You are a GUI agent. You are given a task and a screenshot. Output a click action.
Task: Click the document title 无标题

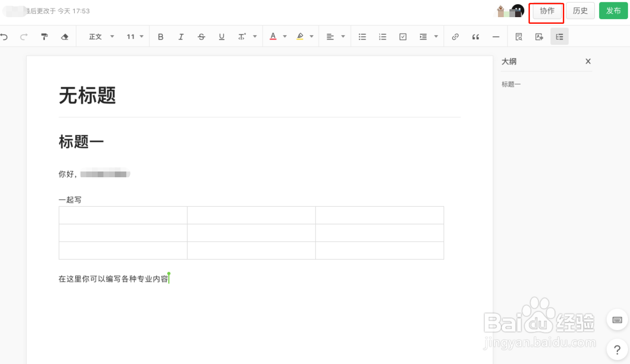click(x=88, y=96)
